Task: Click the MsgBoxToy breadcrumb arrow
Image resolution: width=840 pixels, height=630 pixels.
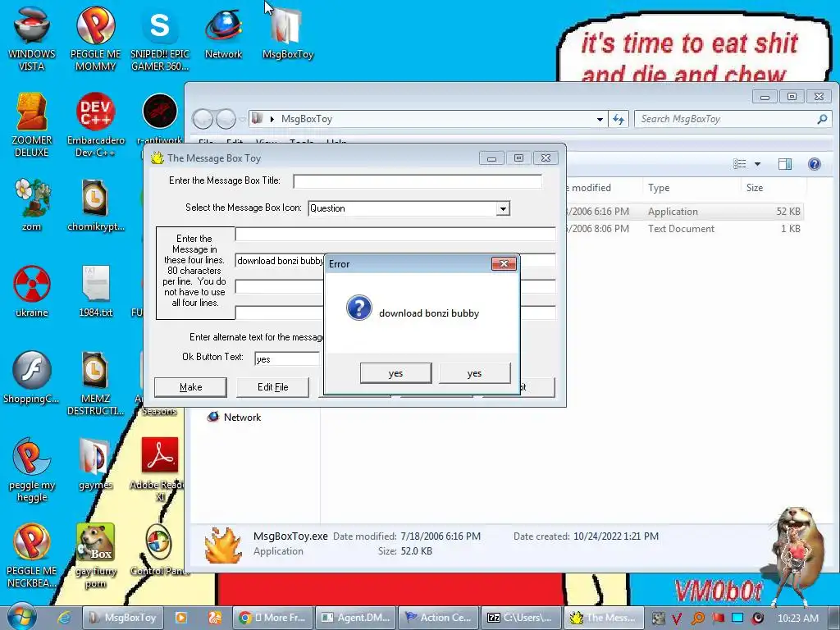Action: pos(272,119)
